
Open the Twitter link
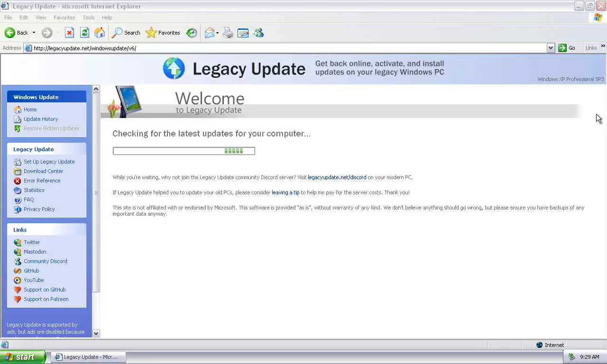[x=32, y=242]
